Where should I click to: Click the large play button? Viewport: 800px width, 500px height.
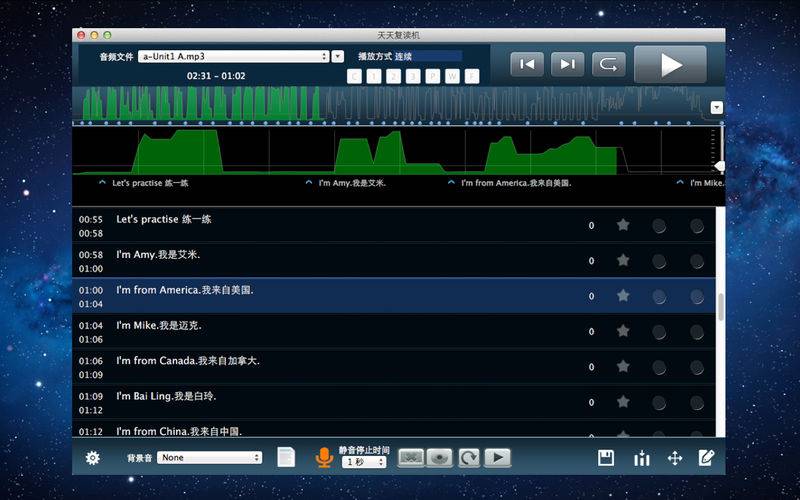[670, 65]
